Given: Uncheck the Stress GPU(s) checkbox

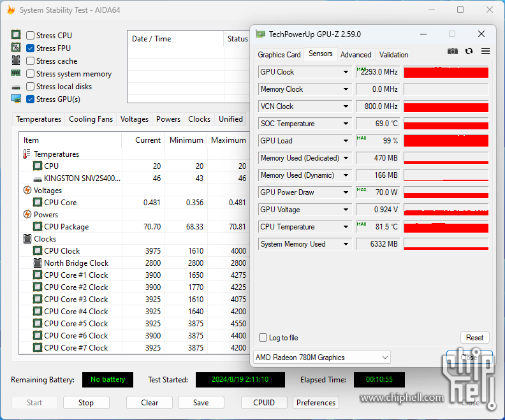Looking at the screenshot, I should 30,99.
